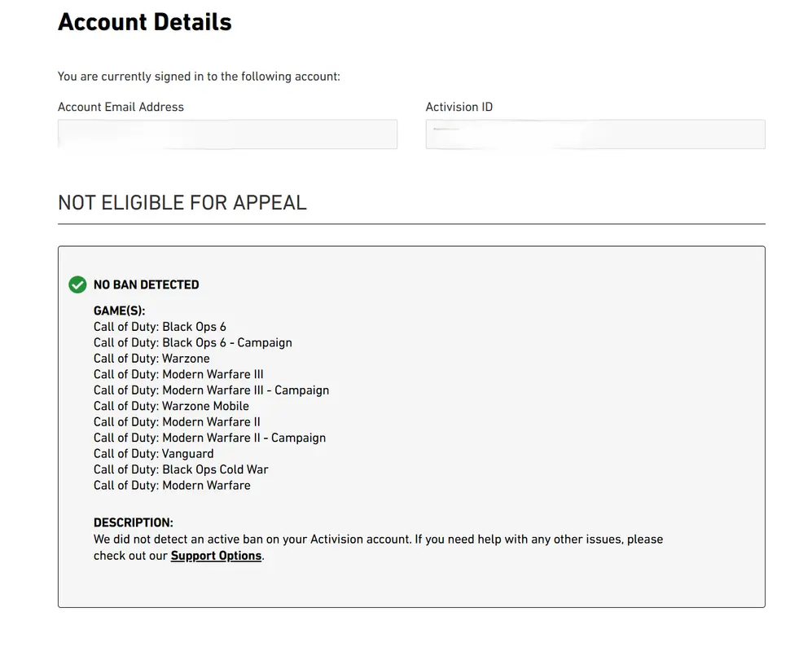Click the GAME(S) label
The height and width of the screenshot is (652, 812).
tap(119, 311)
